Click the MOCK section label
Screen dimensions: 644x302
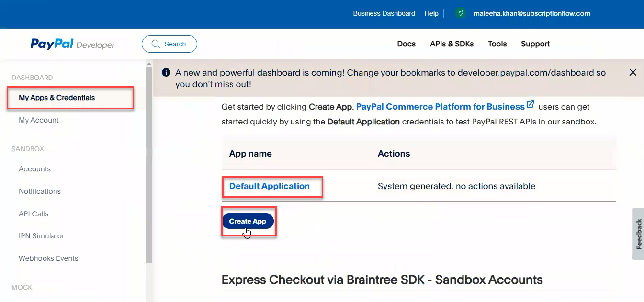[22, 287]
